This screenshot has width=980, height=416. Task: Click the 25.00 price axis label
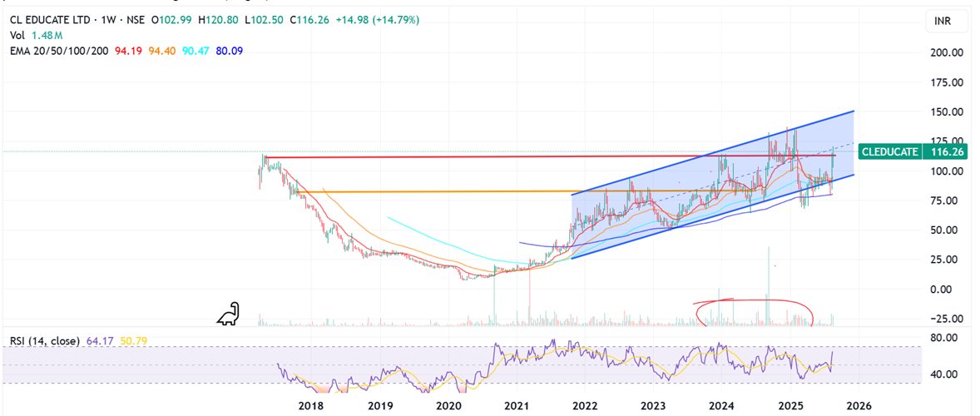pyautogui.click(x=947, y=260)
